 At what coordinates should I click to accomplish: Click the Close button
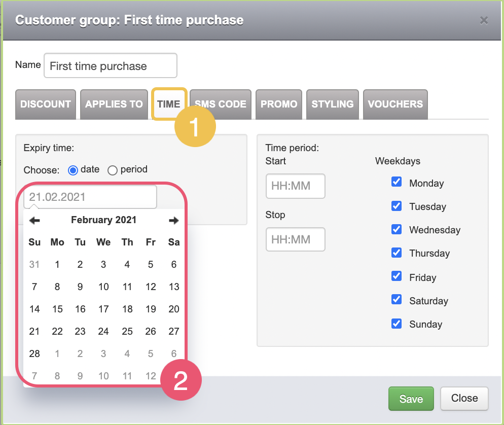click(x=464, y=399)
